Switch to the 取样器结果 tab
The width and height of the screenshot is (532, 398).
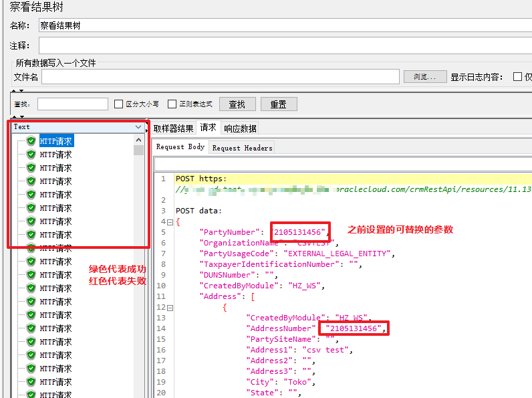tap(173, 128)
